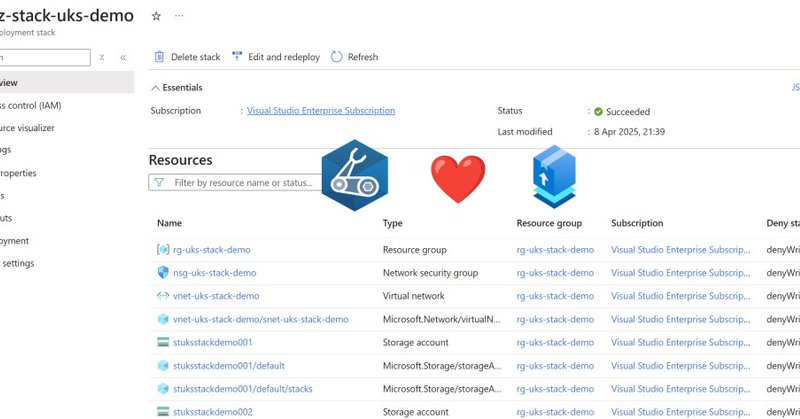Open the vnet-uks-stack-demo resource link
The width and height of the screenshot is (800, 419).
pyautogui.click(x=216, y=295)
